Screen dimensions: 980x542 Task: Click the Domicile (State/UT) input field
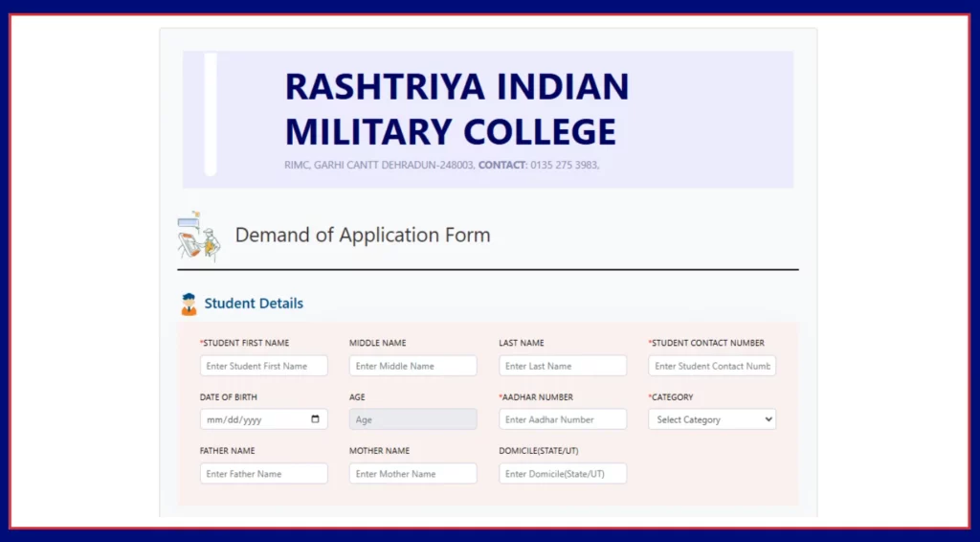[x=562, y=474]
